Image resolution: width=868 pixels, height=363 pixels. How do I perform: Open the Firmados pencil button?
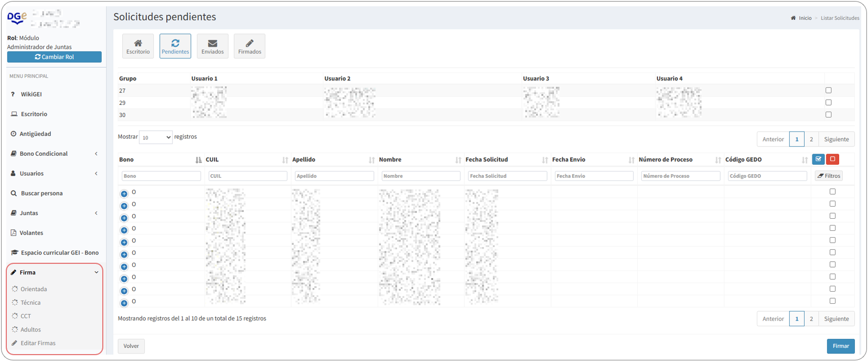click(x=250, y=46)
